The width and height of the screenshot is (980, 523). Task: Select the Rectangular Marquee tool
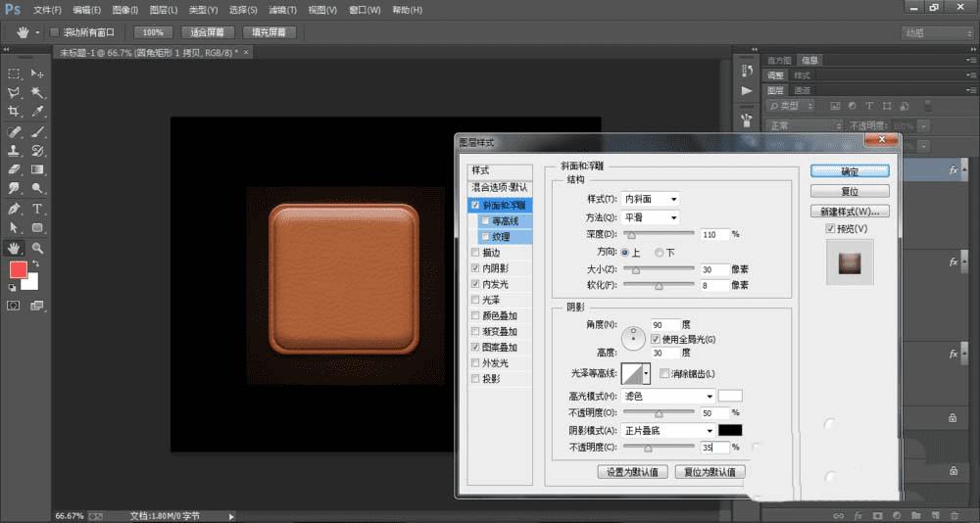click(14, 73)
